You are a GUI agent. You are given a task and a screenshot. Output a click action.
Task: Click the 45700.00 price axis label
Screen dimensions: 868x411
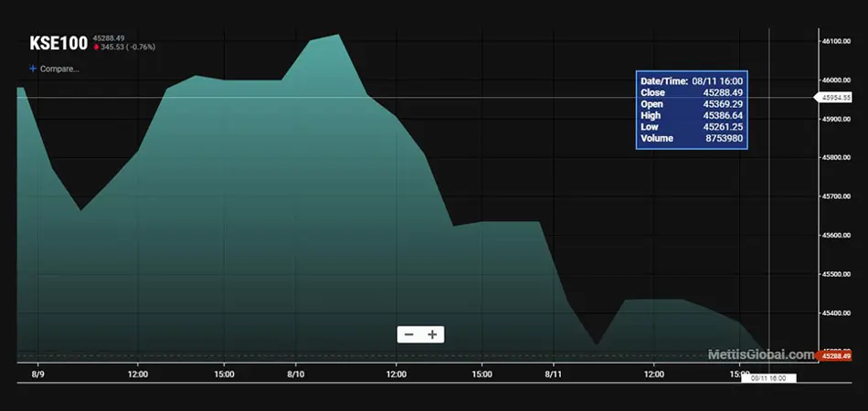coord(836,196)
